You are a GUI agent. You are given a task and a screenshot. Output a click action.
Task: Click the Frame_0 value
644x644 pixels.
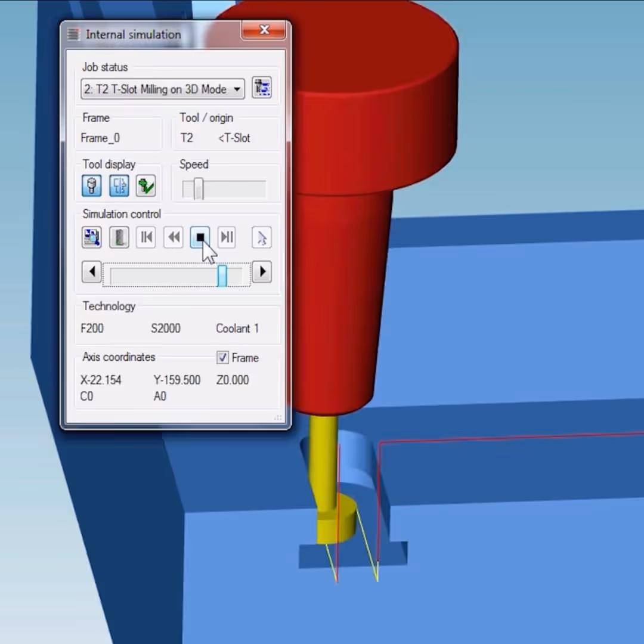click(x=100, y=138)
